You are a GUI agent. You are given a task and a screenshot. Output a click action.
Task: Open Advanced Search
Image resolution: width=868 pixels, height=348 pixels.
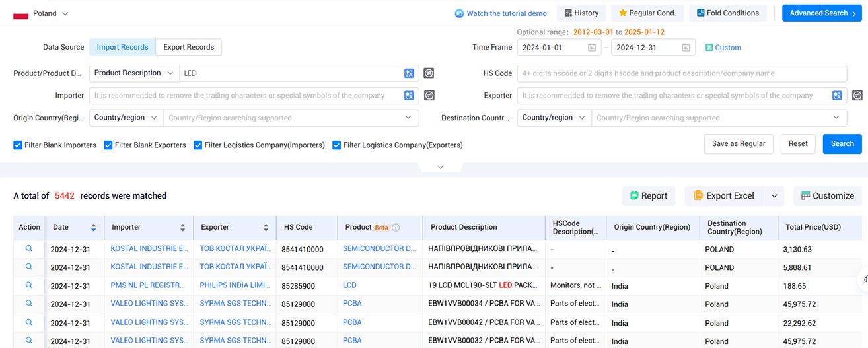point(822,13)
